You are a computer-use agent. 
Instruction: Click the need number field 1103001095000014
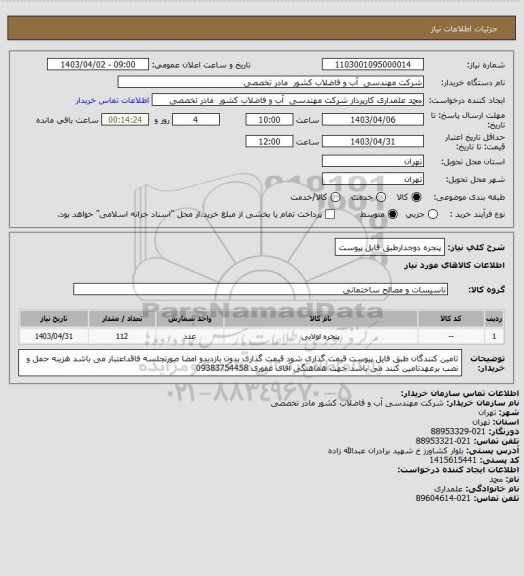[x=373, y=64]
